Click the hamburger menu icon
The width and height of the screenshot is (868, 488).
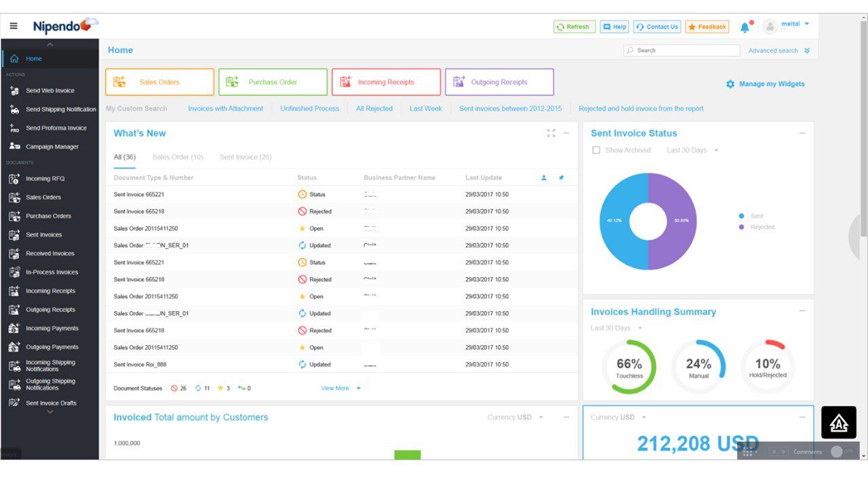[14, 26]
